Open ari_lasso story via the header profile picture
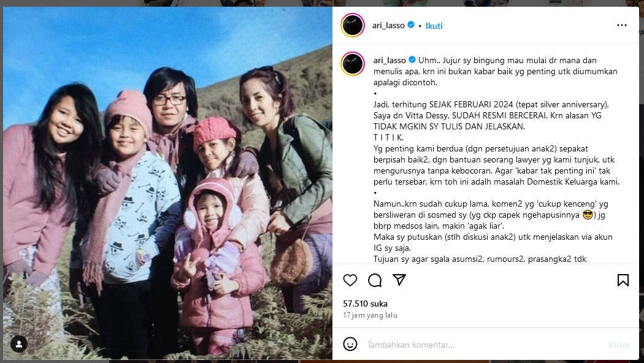 (x=353, y=26)
